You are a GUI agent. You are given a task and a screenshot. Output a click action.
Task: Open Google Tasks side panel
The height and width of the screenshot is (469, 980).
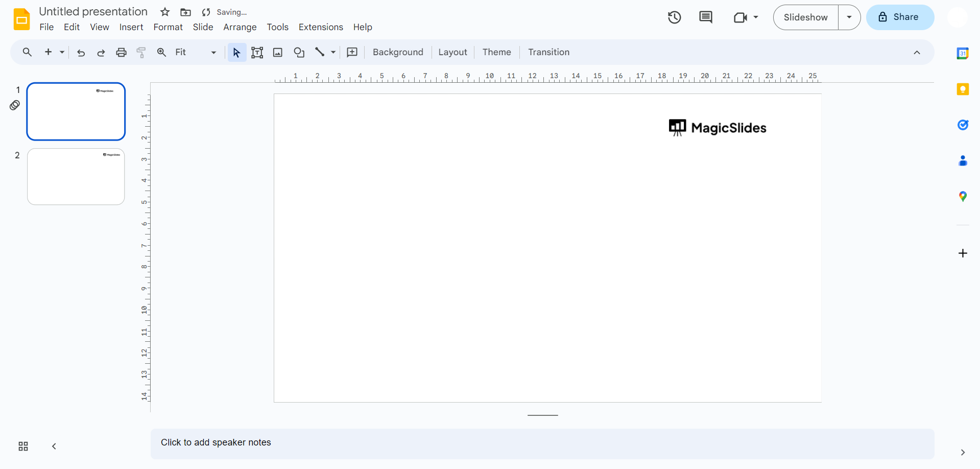tap(963, 125)
